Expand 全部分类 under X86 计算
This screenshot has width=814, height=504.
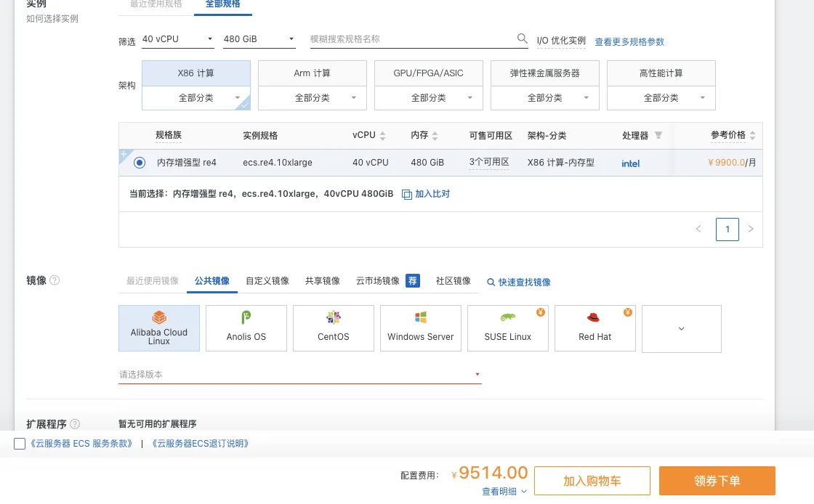(x=196, y=98)
